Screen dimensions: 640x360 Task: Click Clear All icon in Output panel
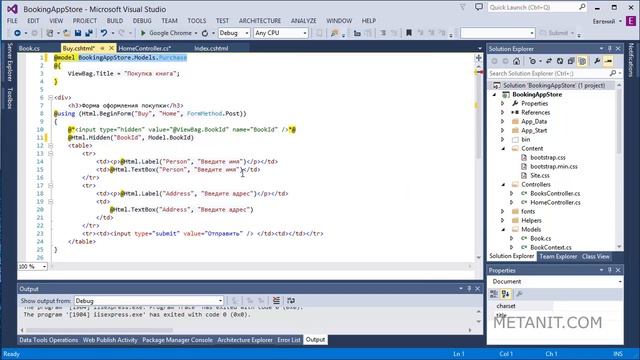click(x=276, y=300)
